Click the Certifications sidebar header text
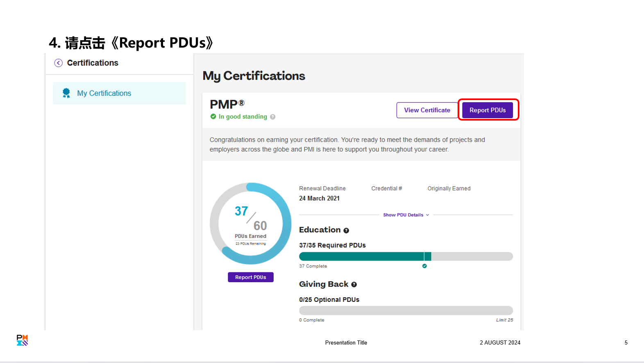This screenshot has height=363, width=644. coord(93,63)
